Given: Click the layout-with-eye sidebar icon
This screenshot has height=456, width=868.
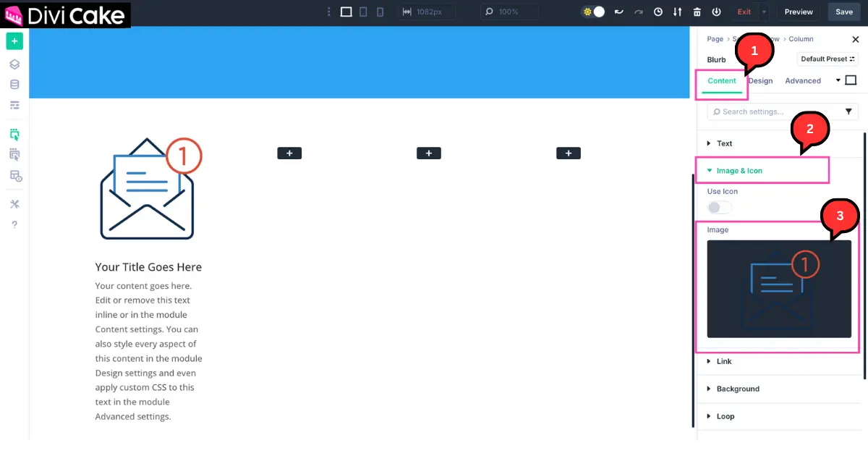Looking at the screenshot, I should pos(15,176).
